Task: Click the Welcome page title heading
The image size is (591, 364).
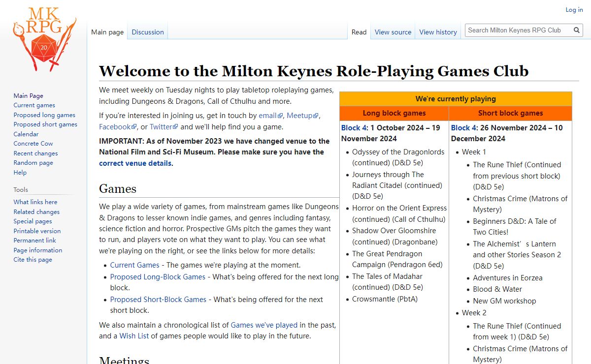Action: (x=314, y=71)
